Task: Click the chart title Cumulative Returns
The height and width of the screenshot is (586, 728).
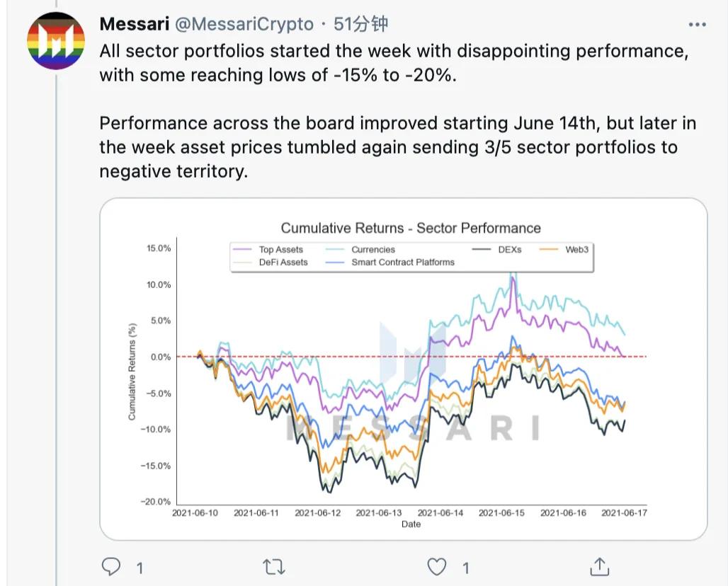Action: click(x=411, y=228)
